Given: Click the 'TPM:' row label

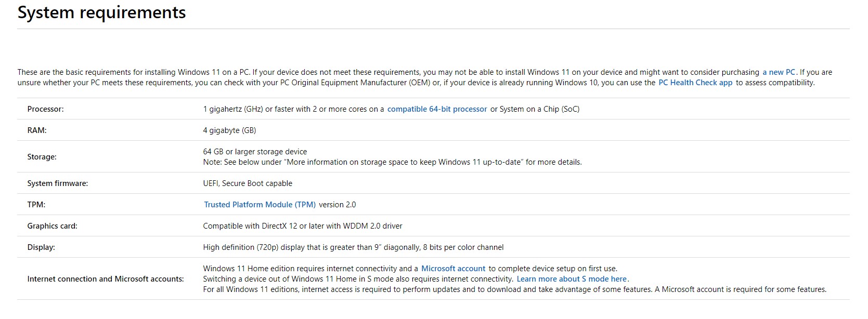Looking at the screenshot, I should click(x=36, y=205).
